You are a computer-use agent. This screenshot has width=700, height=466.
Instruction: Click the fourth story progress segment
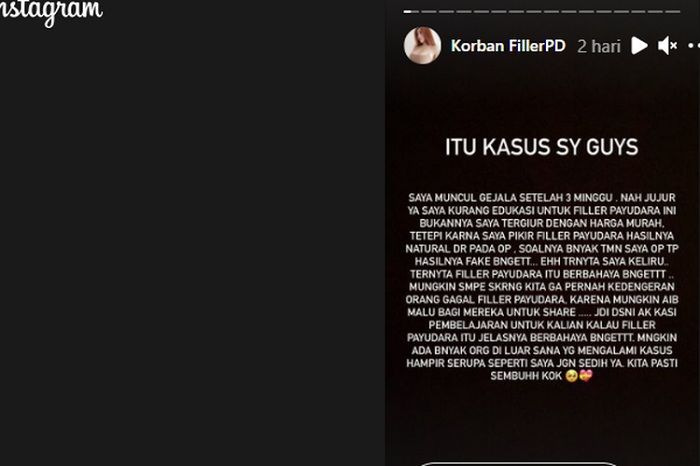point(464,12)
